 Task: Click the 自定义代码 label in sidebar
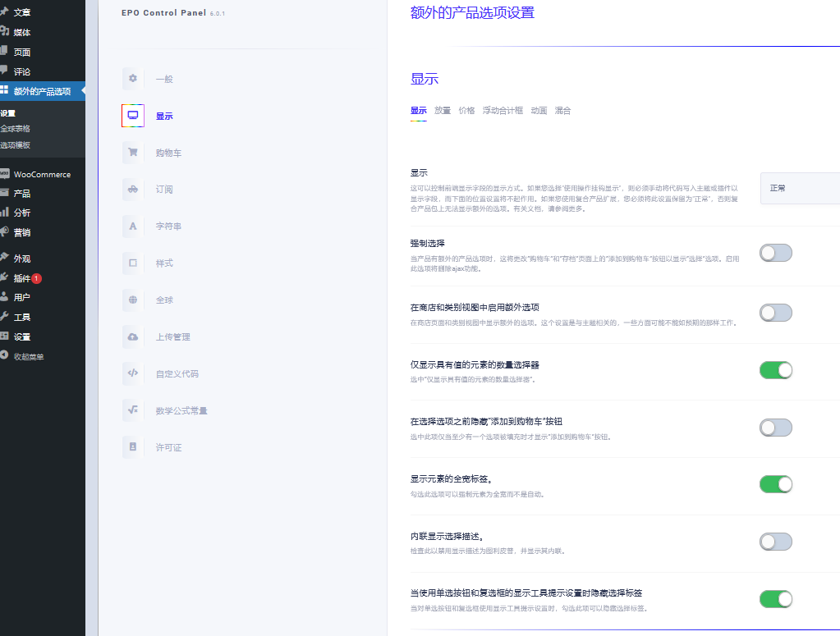click(177, 373)
